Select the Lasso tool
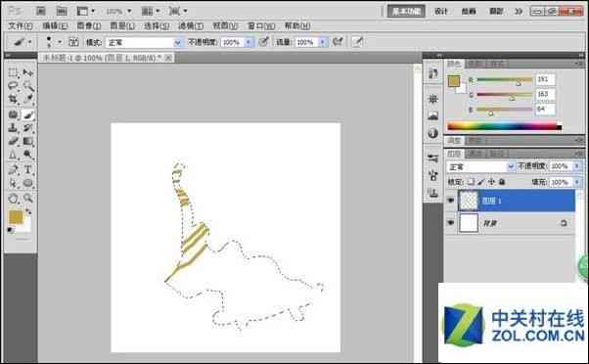 click(13, 86)
